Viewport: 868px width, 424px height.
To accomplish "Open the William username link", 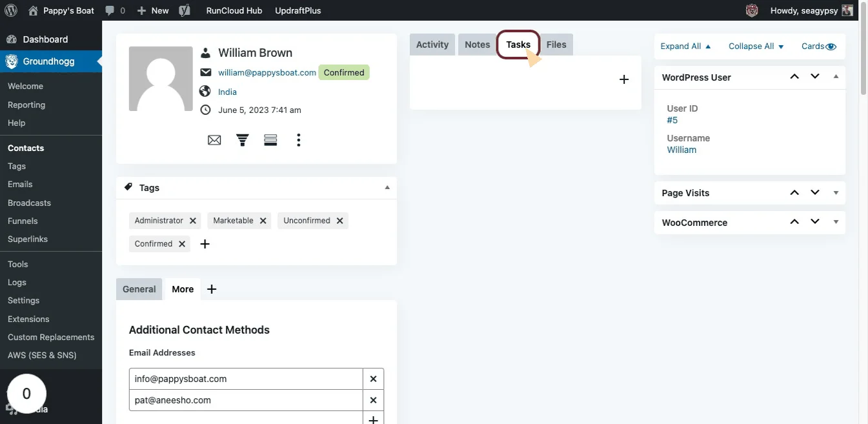I will coord(681,150).
